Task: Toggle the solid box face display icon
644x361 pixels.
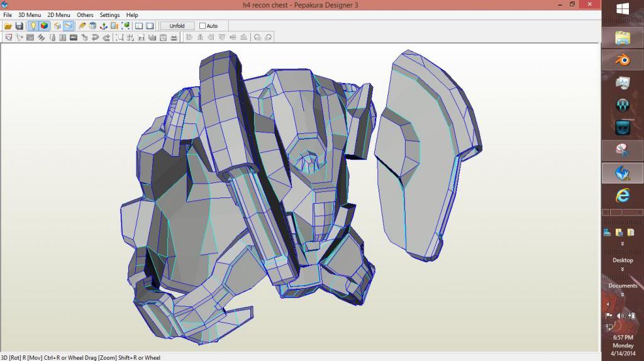Action: tap(57, 26)
